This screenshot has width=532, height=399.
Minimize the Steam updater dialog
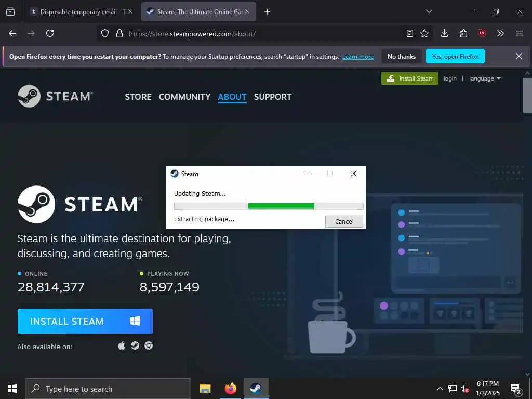point(307,174)
